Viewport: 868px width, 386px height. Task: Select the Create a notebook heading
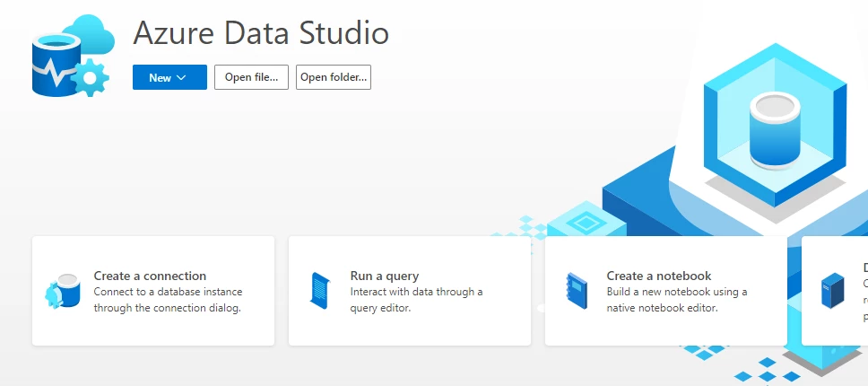tap(659, 276)
